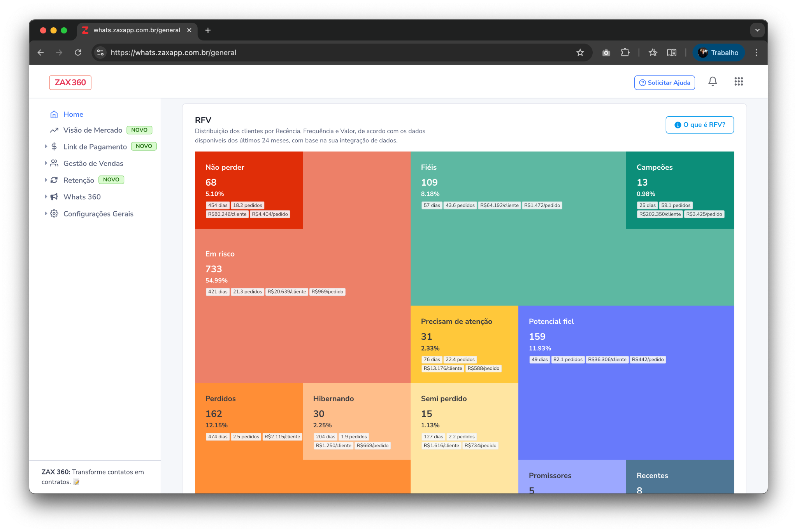Open the apps grid icon
Viewport: 797px width, 532px height.
(738, 82)
